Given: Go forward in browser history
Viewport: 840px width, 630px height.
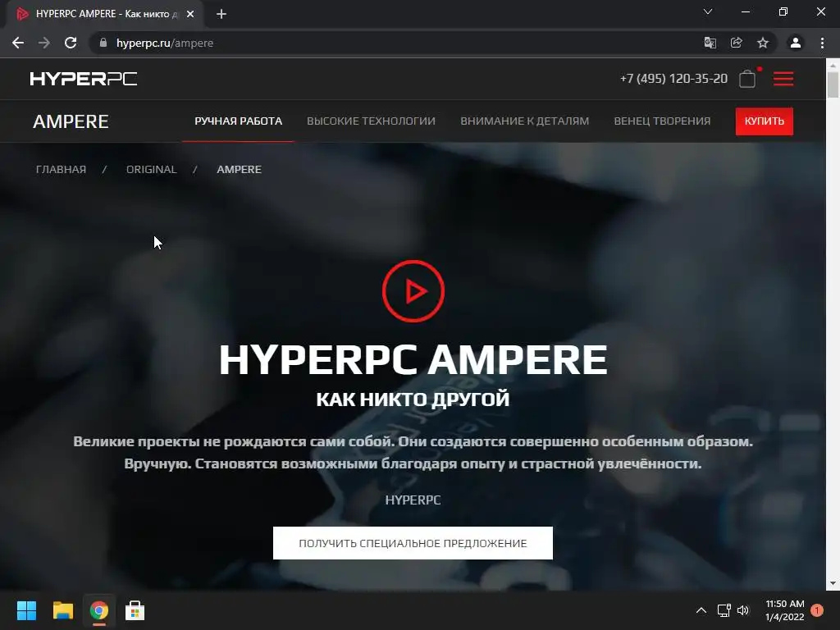Looking at the screenshot, I should (x=44, y=43).
